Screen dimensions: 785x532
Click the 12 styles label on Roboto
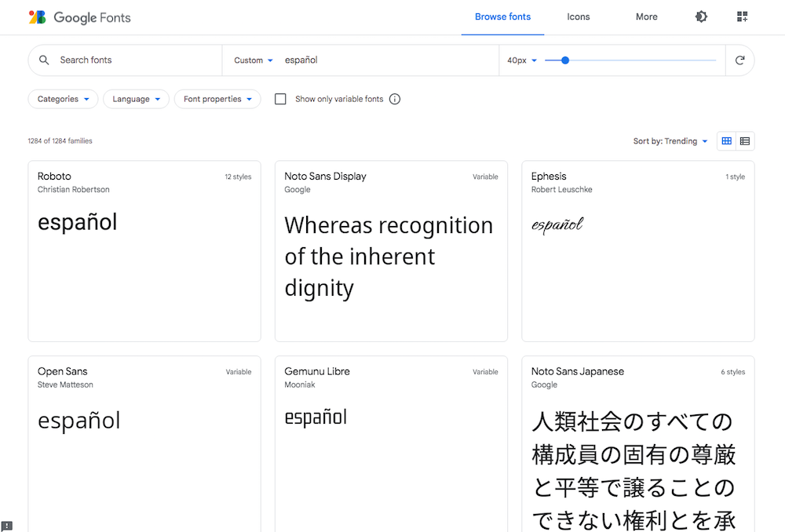[238, 177]
